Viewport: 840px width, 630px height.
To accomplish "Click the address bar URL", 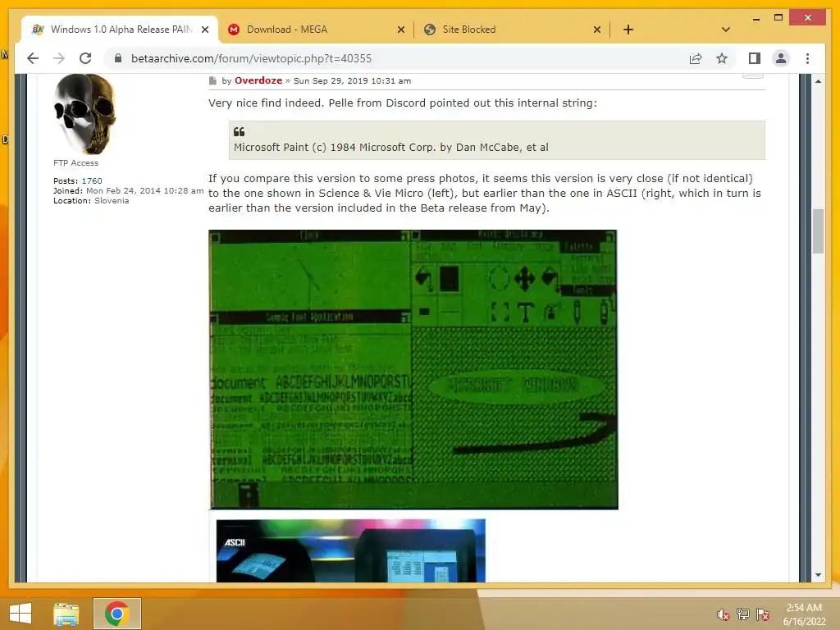I will click(x=251, y=58).
